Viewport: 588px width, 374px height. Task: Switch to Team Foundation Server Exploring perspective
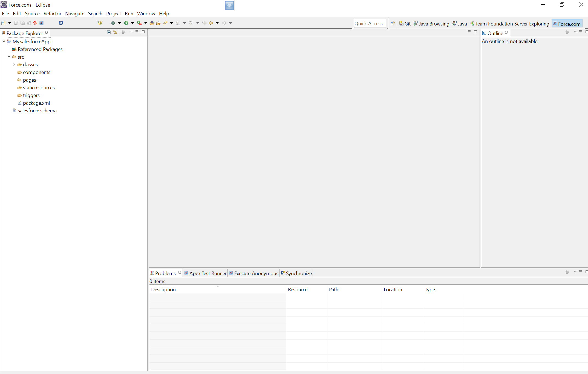coord(510,24)
